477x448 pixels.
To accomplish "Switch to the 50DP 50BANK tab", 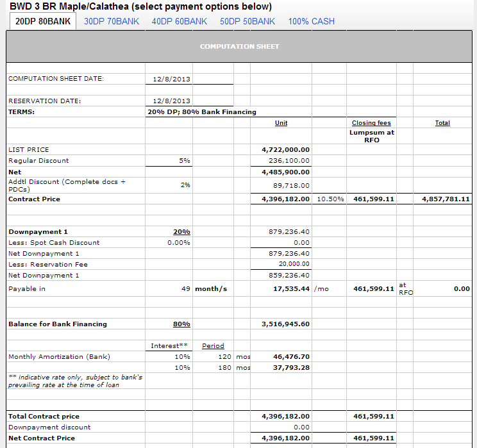I will 247,21.
